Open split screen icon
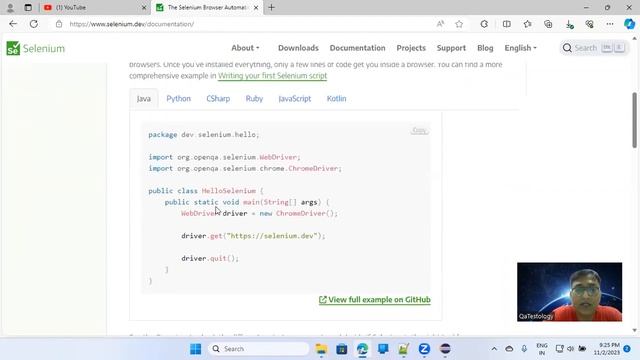Screen dimensions: 640x360 [507, 24]
